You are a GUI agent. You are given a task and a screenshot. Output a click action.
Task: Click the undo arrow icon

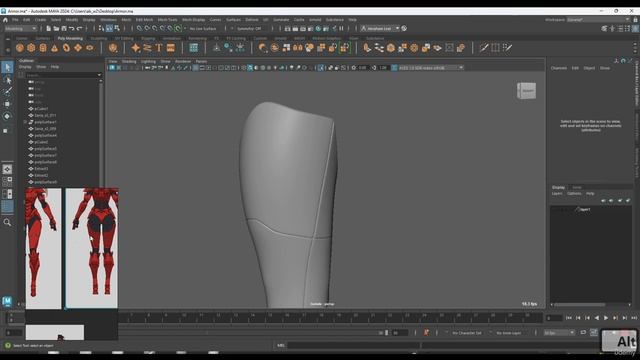(72, 29)
